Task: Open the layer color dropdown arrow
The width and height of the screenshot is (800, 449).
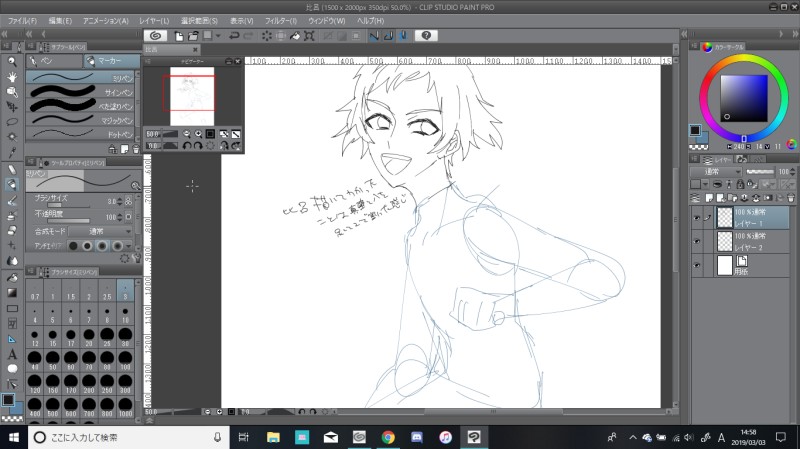Action: click(706, 184)
